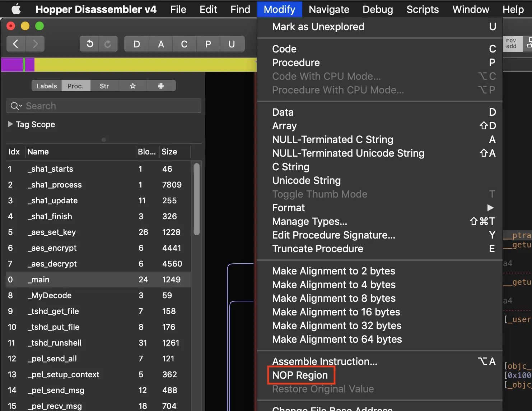Switch to the Str list tab
This screenshot has width=532, height=411.
click(104, 86)
